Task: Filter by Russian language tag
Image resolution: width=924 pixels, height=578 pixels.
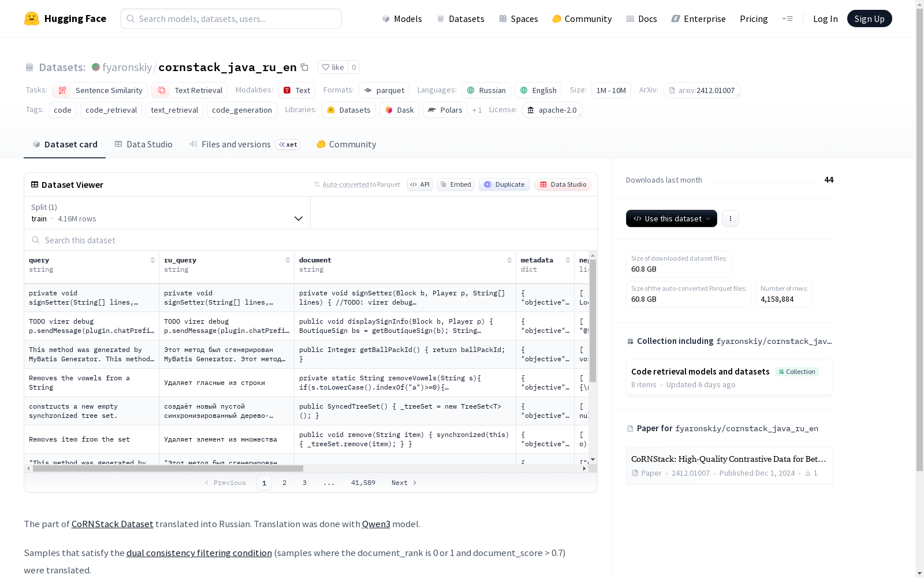Action: coord(486,90)
